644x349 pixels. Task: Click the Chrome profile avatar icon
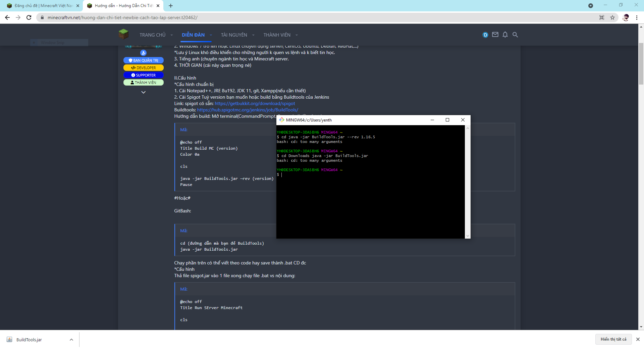pos(626,17)
